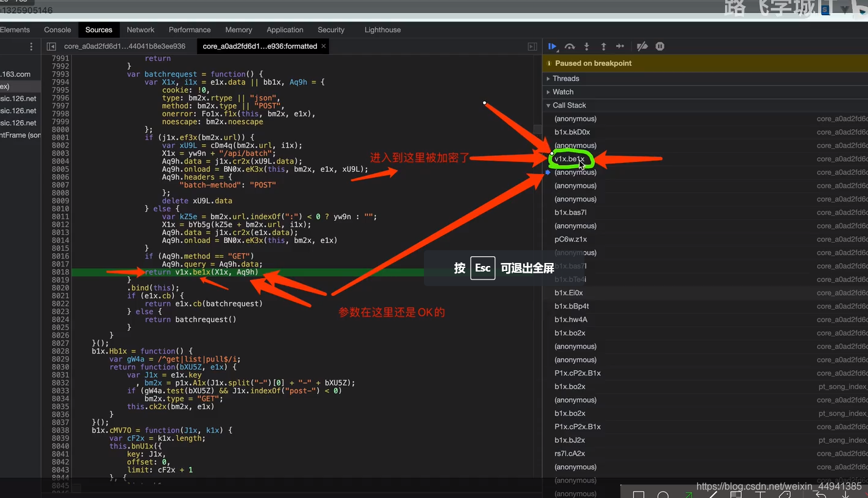Open pt_song_index source link beside b1x.bJ2x
This screenshot has width=868, height=498.
tap(843, 440)
